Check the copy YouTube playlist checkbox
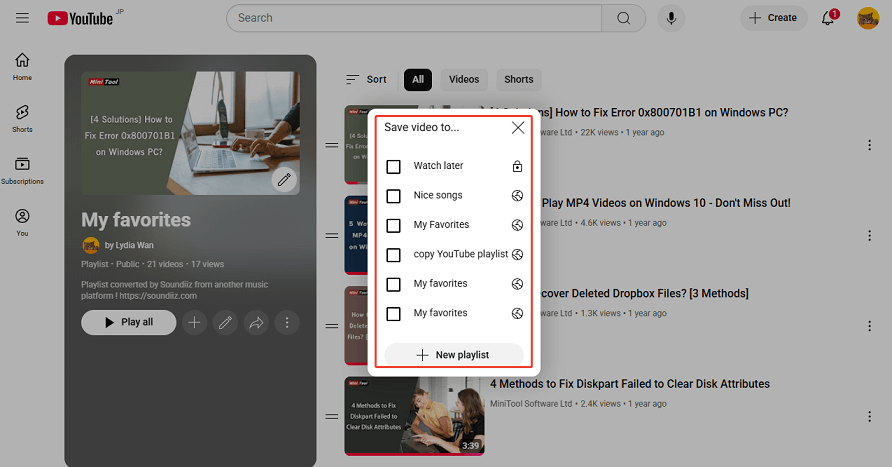The height and width of the screenshot is (467, 892). tap(393, 255)
